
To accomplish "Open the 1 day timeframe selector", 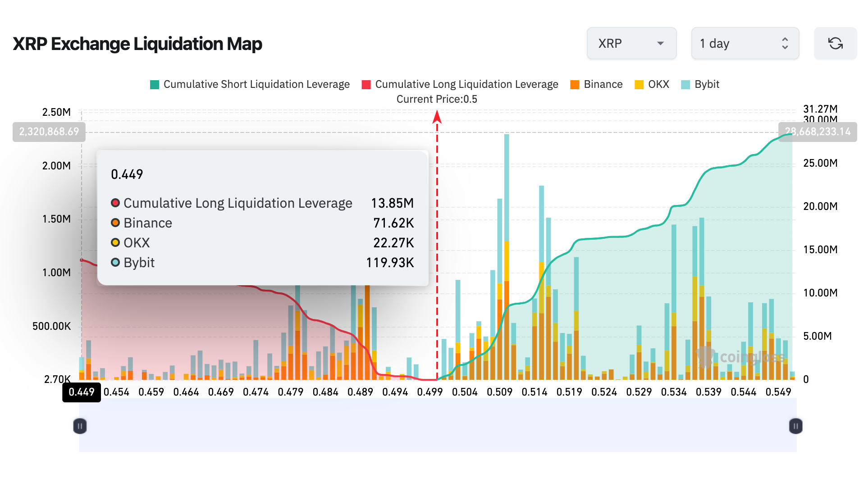I will point(745,43).
